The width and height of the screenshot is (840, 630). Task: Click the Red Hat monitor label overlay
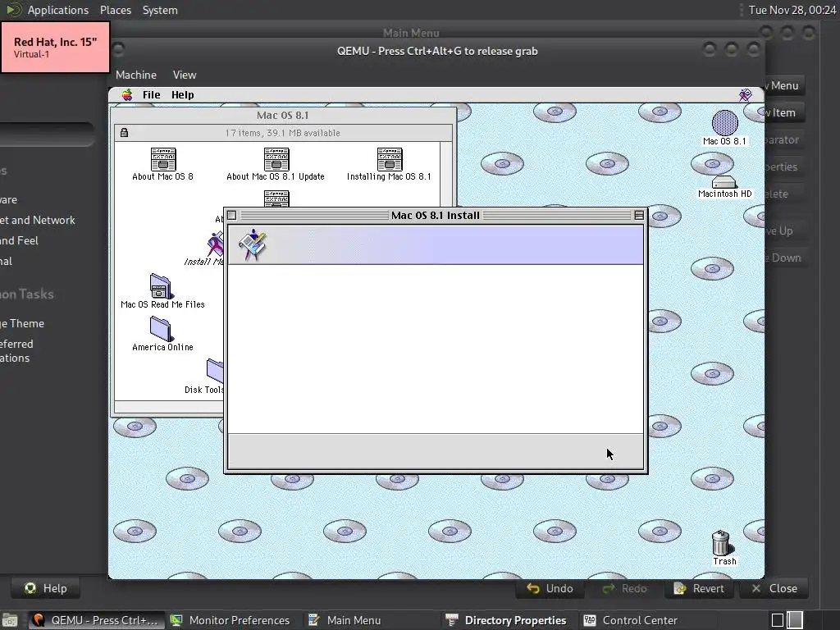(55, 47)
